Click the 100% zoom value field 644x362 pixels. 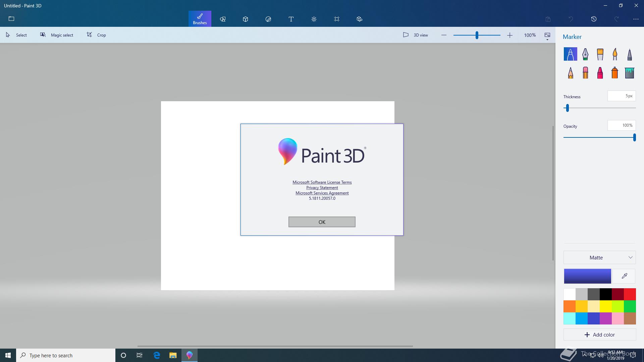point(530,35)
